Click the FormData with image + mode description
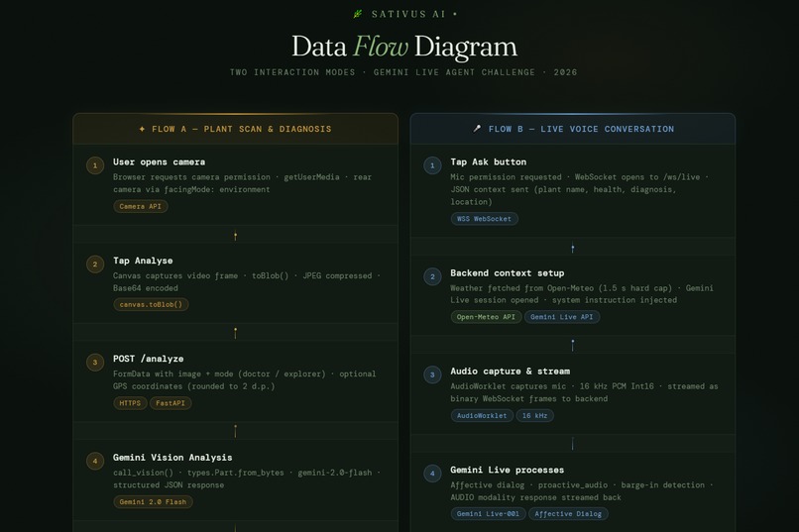This screenshot has height=532, width=799. click(245, 379)
